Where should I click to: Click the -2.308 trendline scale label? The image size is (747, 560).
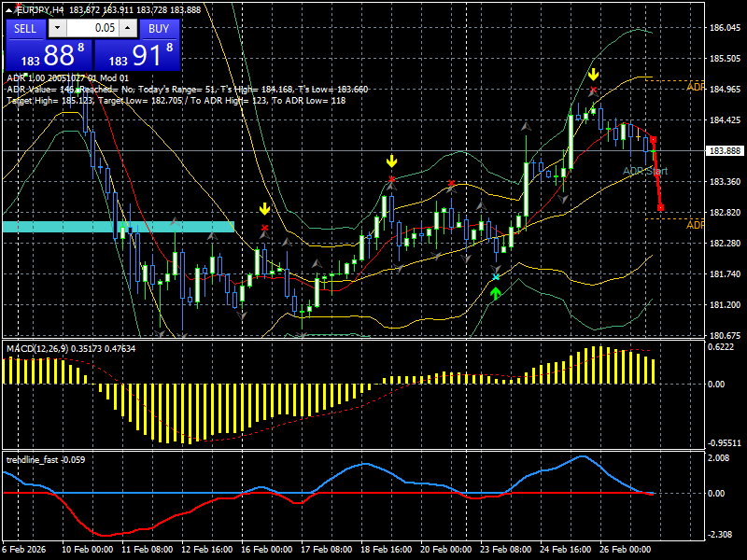point(720,535)
